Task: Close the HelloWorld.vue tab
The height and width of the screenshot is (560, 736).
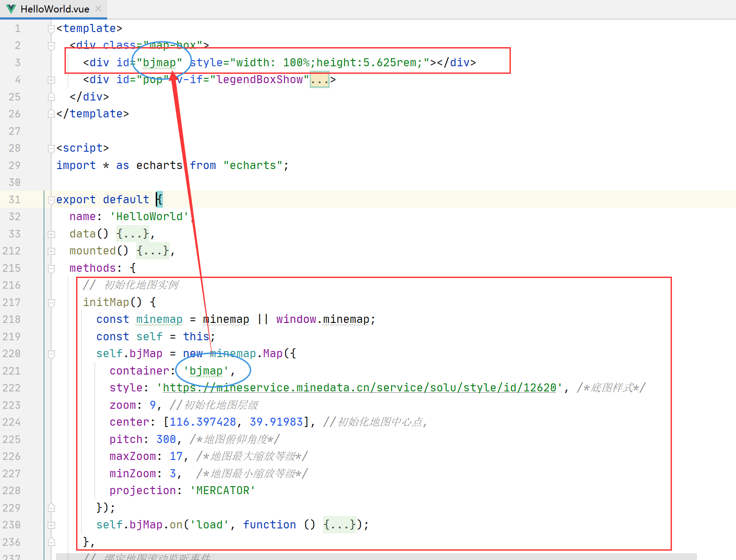Action: click(x=99, y=8)
